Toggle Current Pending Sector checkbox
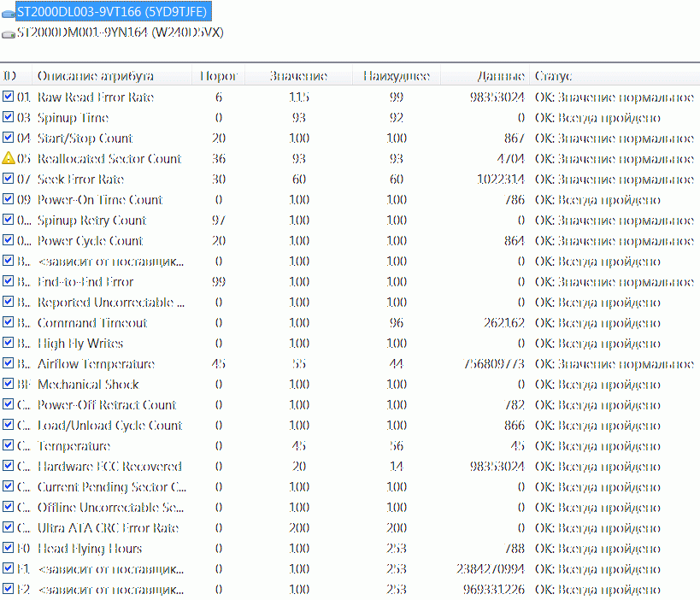Screen dimensions: 700x600 (8, 486)
